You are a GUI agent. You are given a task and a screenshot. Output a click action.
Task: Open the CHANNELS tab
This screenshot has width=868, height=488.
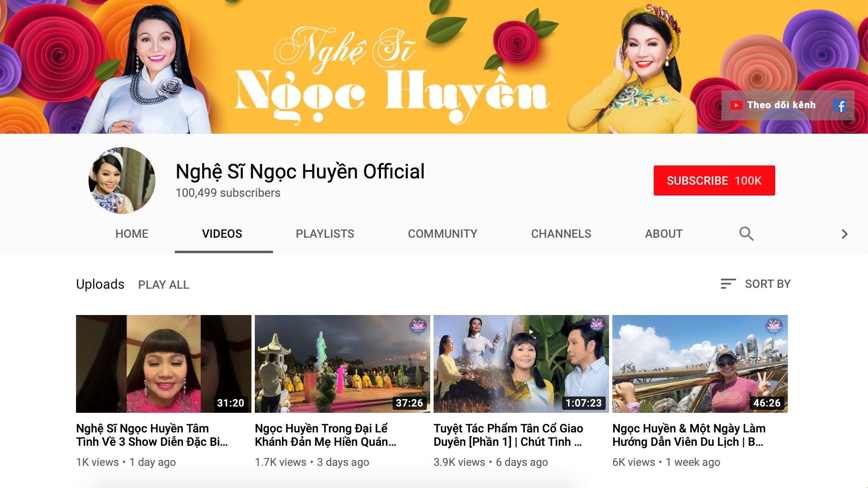point(561,234)
